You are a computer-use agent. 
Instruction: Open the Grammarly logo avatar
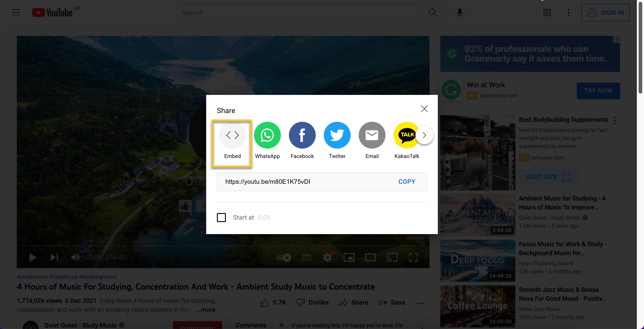click(x=451, y=90)
